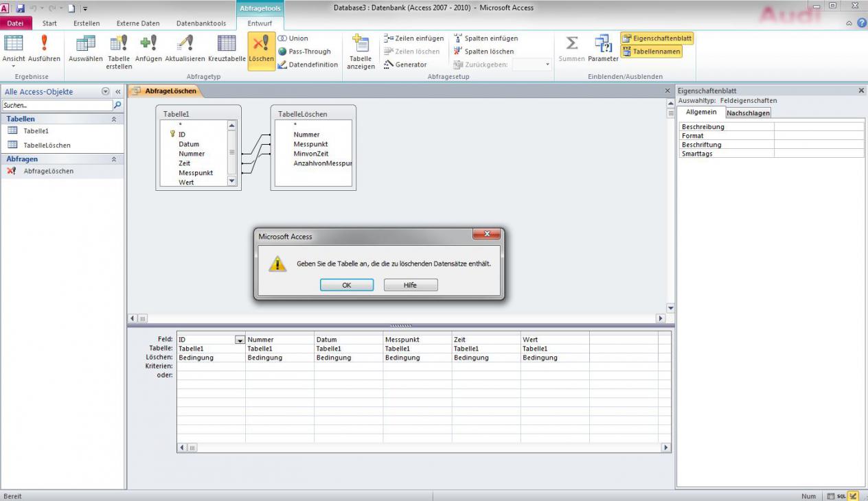The image size is (868, 501).
Task: Click Hilfe in the Microsoft Access dialog
Action: 410,285
